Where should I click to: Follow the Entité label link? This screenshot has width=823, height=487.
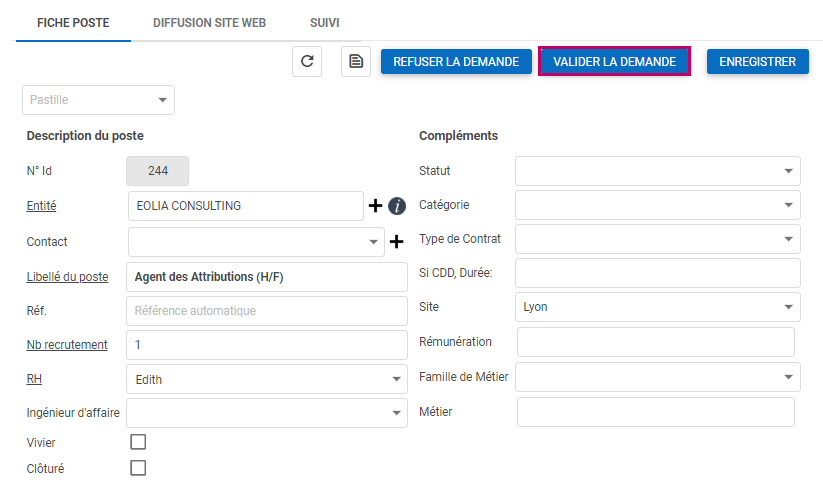(41, 206)
